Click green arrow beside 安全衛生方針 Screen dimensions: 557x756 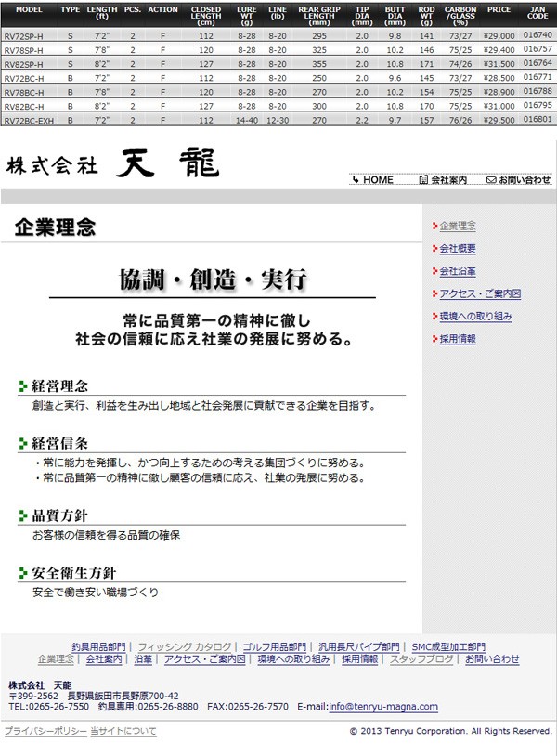(22, 573)
